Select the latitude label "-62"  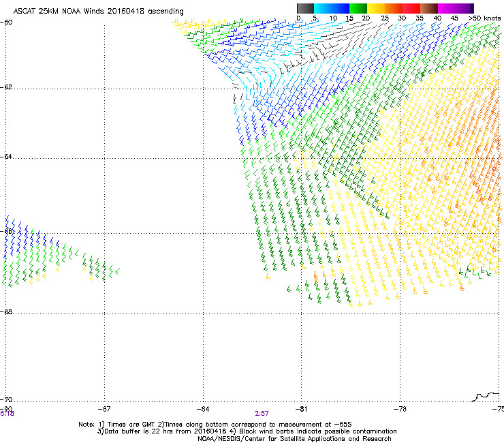(6, 87)
